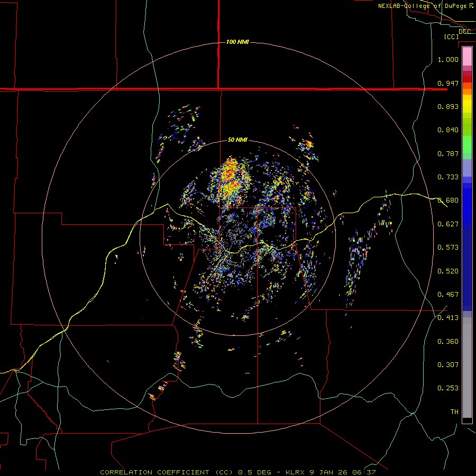Click the 06:37 timestamp in bottom caption
Viewport: 476px width, 476px height.
tap(364, 472)
